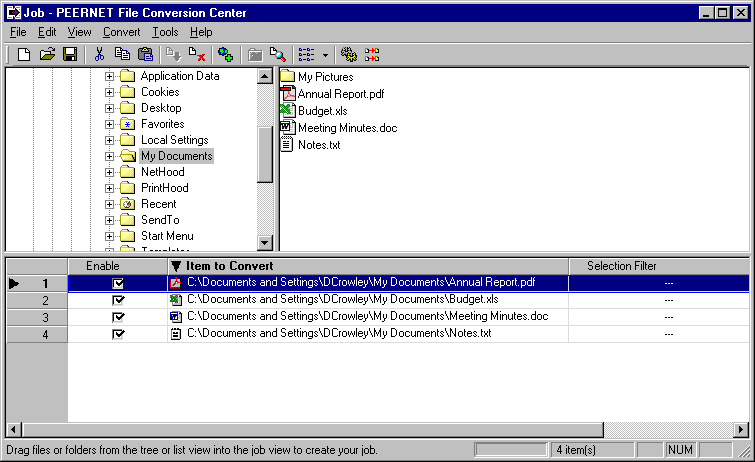Click the PDF icon in job row 1
Image resolution: width=755 pixels, height=462 pixels.
click(176, 283)
